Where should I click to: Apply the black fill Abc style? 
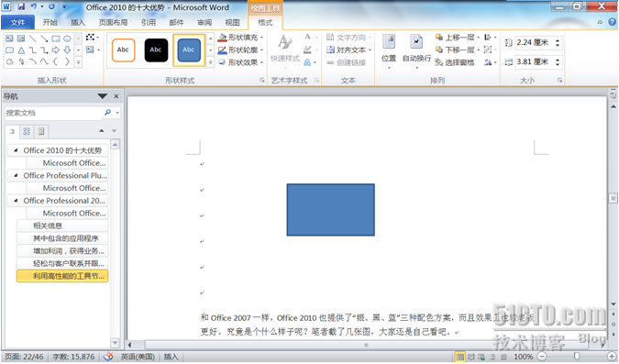tap(156, 50)
